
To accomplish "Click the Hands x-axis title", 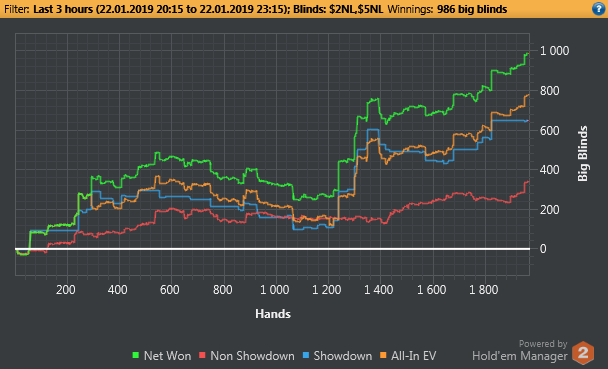I will click(273, 314).
